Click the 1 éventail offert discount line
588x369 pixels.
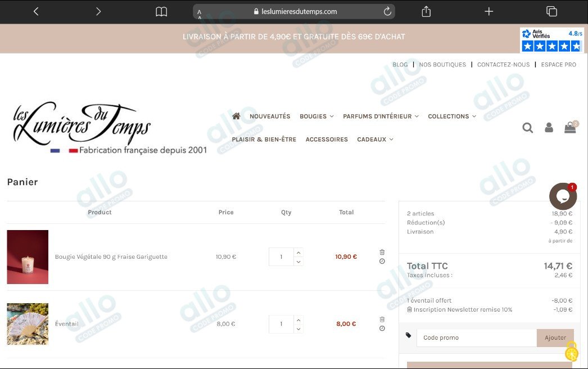(490, 300)
